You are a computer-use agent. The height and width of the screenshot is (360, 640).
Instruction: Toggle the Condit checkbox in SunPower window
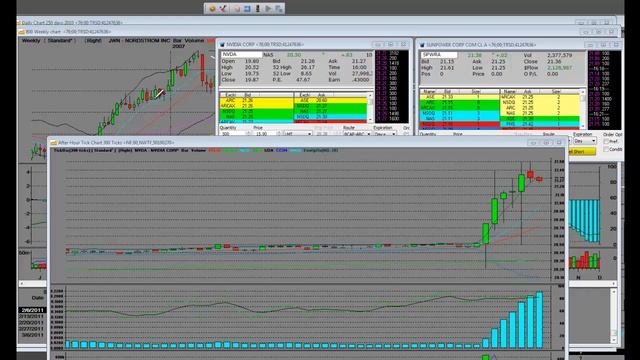click(x=607, y=149)
